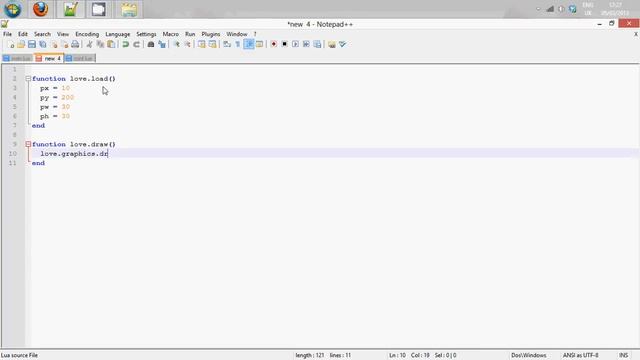Image resolution: width=640 pixels, height=360 pixels.
Task: Open the Encoding menu
Action: point(87,34)
